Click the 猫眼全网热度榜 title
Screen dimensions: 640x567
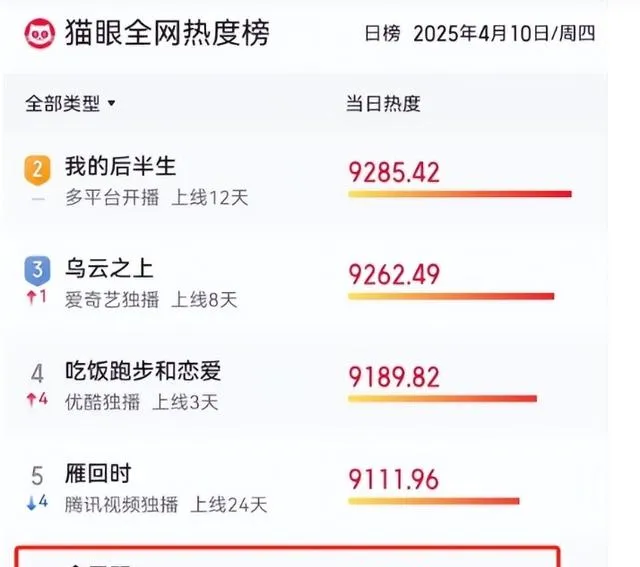tap(167, 33)
